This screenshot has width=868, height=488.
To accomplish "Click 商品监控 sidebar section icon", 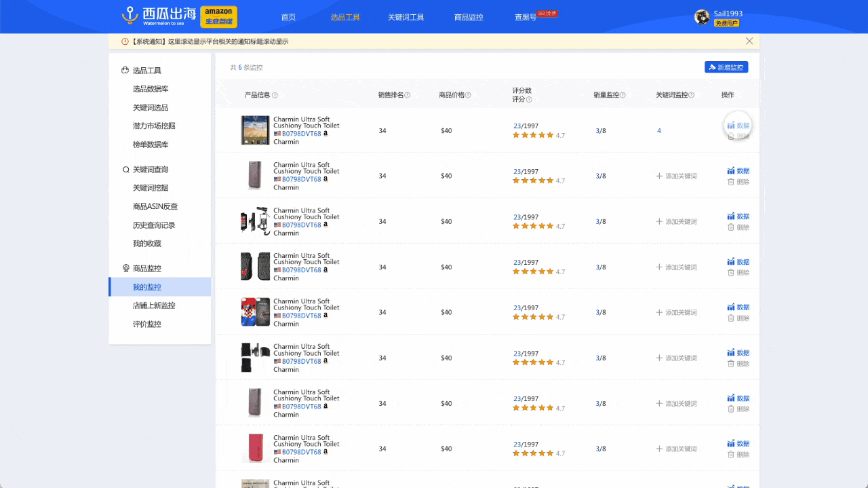I will (125, 269).
